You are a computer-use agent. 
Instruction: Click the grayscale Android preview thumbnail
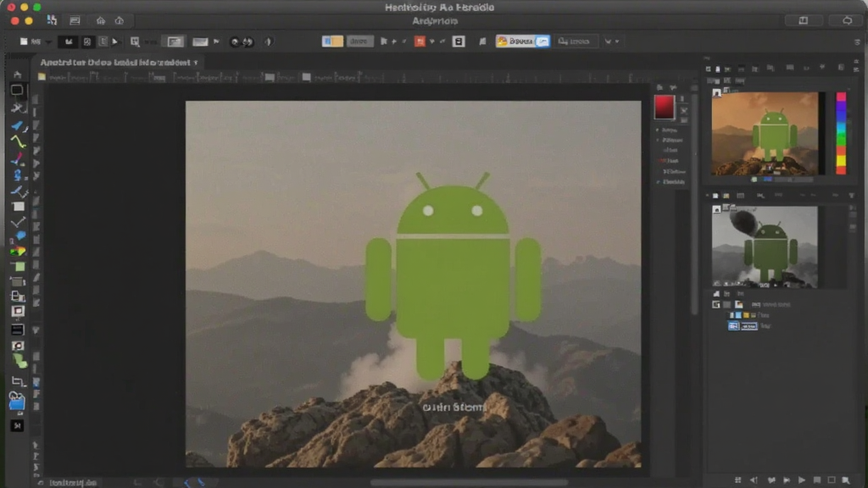765,247
